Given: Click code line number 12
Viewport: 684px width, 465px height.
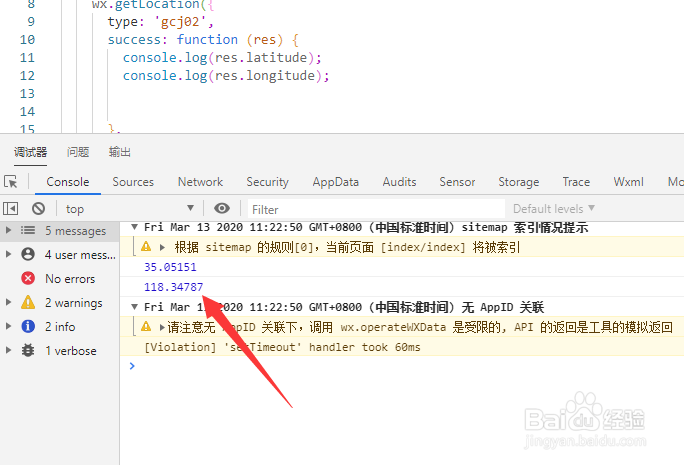Looking at the screenshot, I should tap(27, 75).
